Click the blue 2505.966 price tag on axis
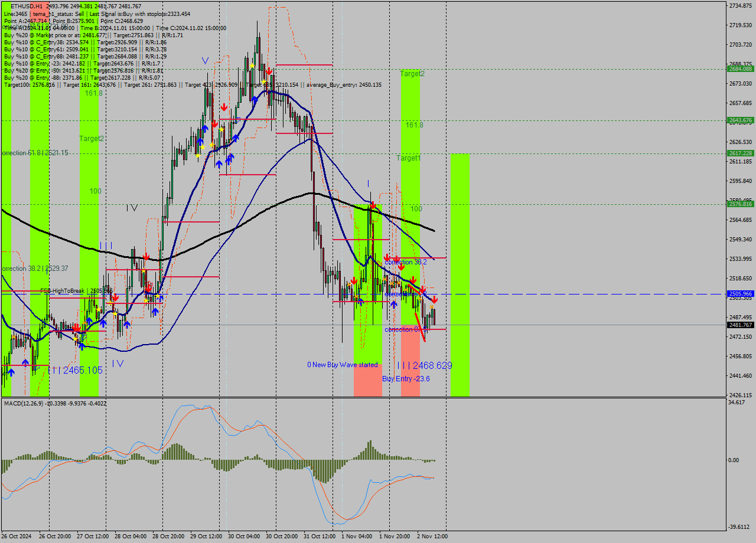756x543 pixels. tap(740, 294)
